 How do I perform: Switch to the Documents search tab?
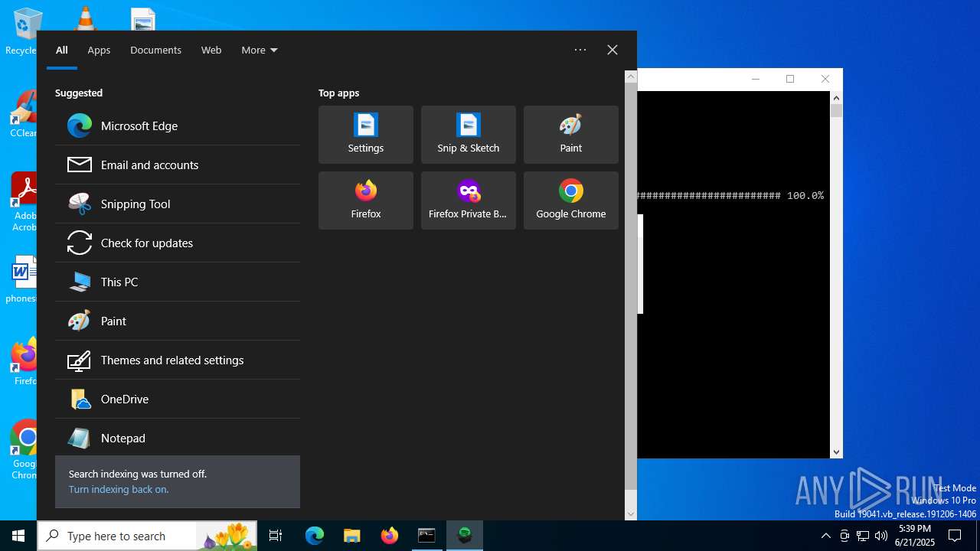coord(155,50)
